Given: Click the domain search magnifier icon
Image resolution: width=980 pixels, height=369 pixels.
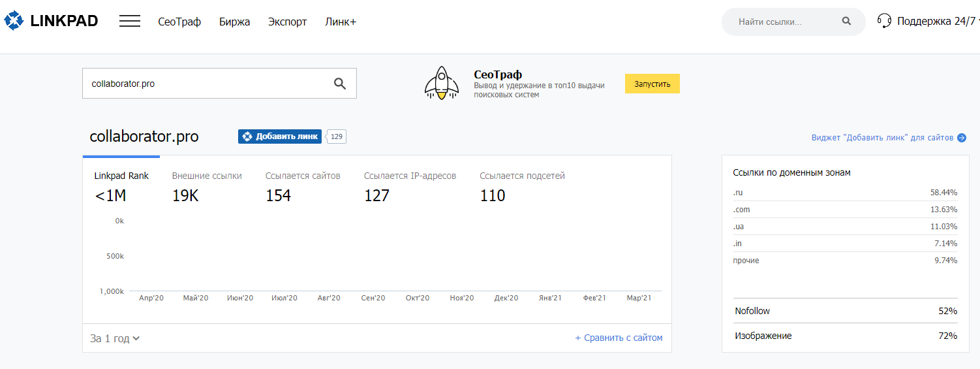Looking at the screenshot, I should click(340, 84).
